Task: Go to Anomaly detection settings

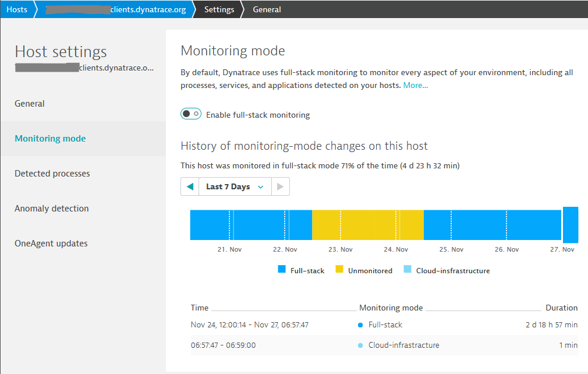Action: coord(52,209)
